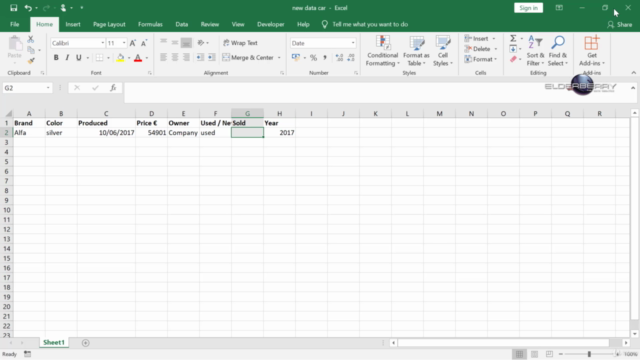Switch to the Developer tab
This screenshot has height=360, width=640.
(x=271, y=24)
